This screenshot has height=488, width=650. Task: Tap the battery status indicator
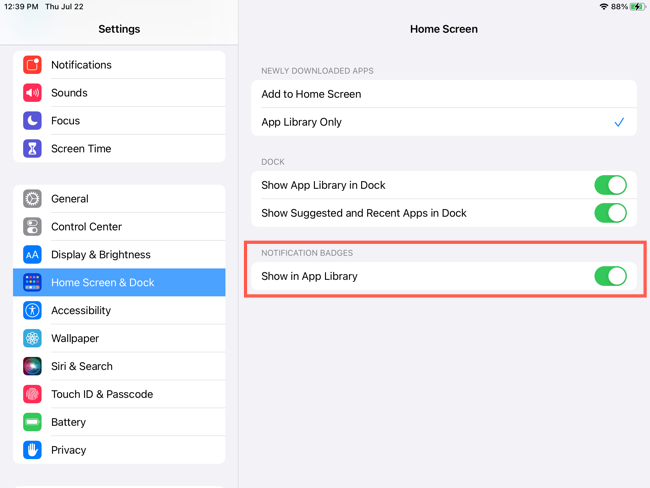click(637, 7)
